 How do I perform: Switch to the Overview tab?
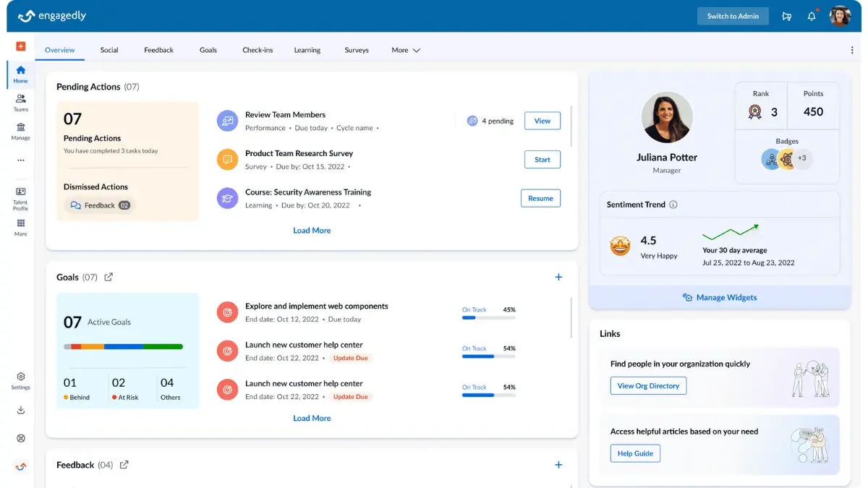59,50
